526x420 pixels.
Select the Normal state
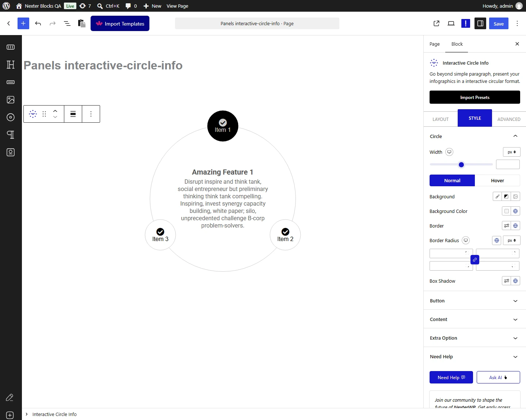[x=452, y=180]
